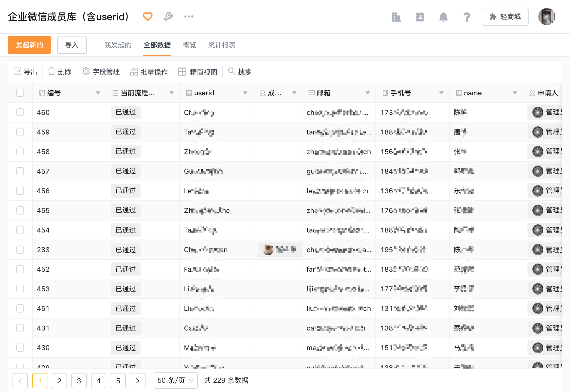Go to the next page arrow

[138, 381]
